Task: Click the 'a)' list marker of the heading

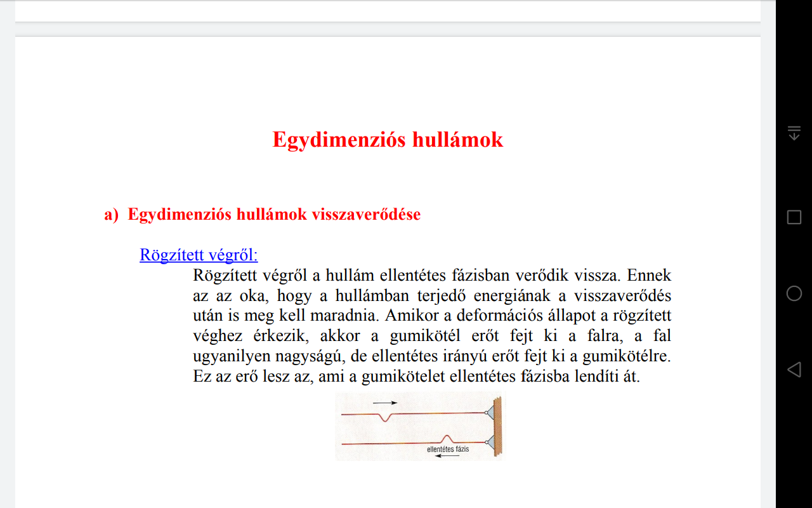Action: (111, 215)
